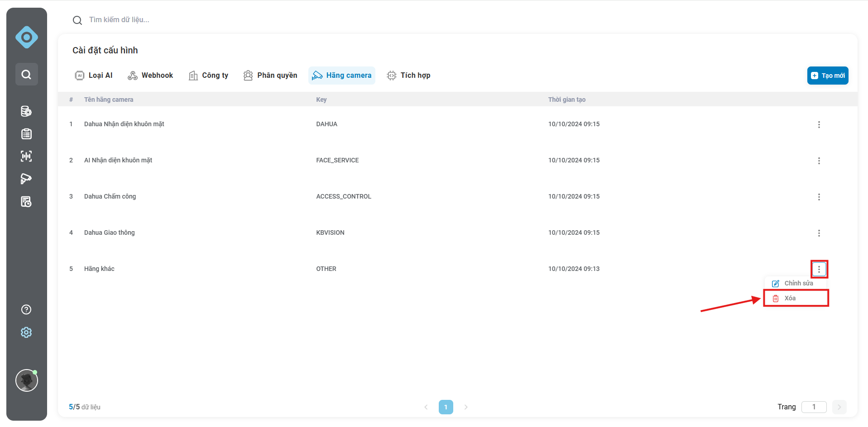Go to next page arrow
The height and width of the screenshot is (427, 868).
(466, 407)
